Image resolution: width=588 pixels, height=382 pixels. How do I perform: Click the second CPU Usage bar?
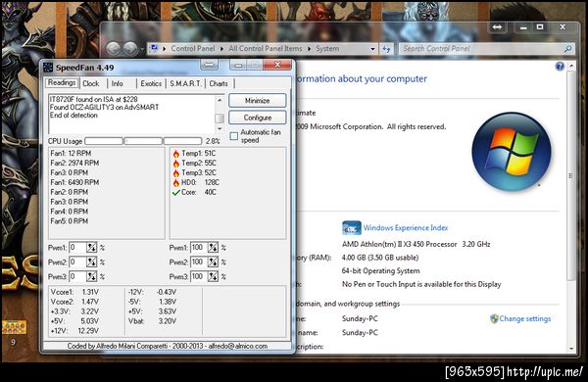tap(143, 141)
